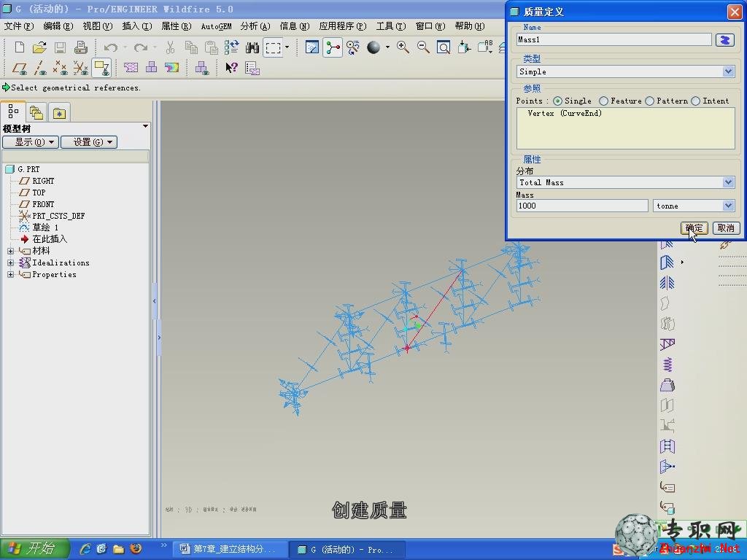The image size is (747, 560).
Task: Open the Simple type dropdown
Action: point(728,72)
